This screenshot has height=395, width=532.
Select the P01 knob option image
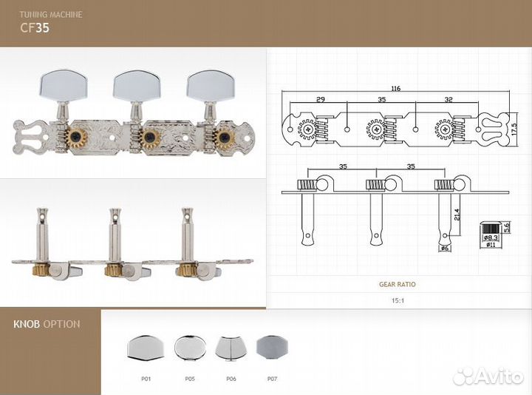tap(146, 346)
